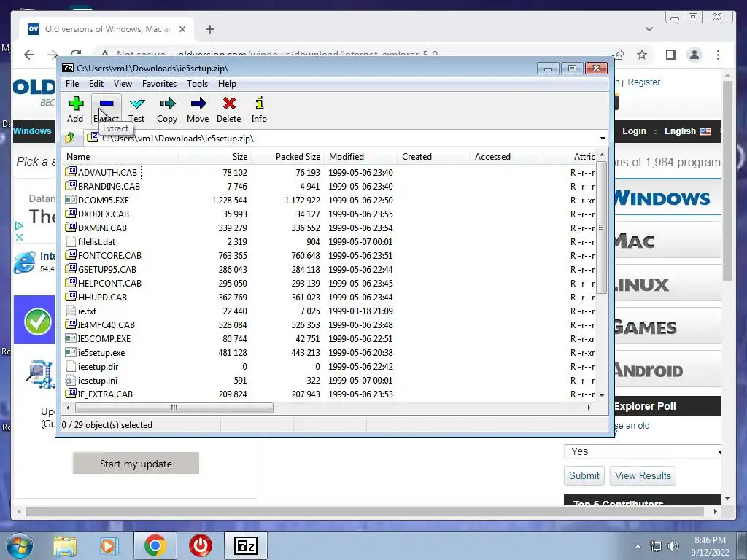This screenshot has width=747, height=560.
Task: Click the Submit poll button
Action: 584,475
